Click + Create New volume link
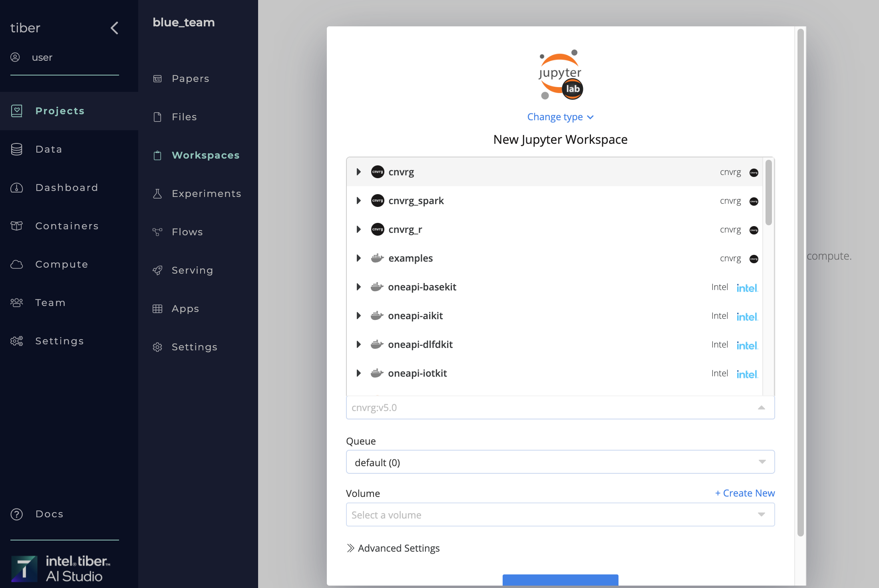 [x=745, y=493]
